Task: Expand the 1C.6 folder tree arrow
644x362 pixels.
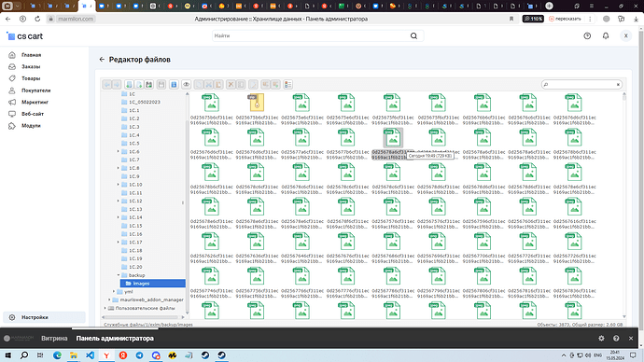Action: click(119, 151)
